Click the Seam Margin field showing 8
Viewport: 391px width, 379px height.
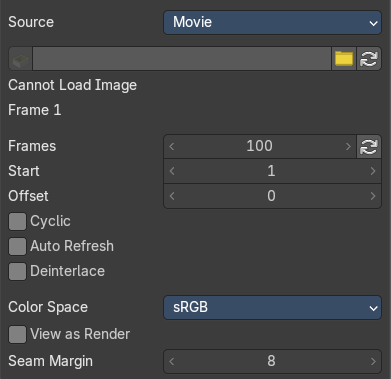[272, 361]
